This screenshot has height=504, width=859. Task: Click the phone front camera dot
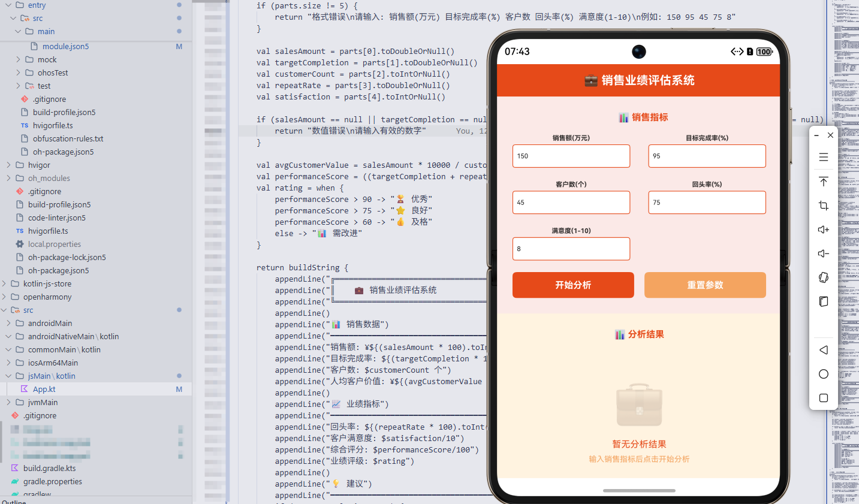pos(639,52)
